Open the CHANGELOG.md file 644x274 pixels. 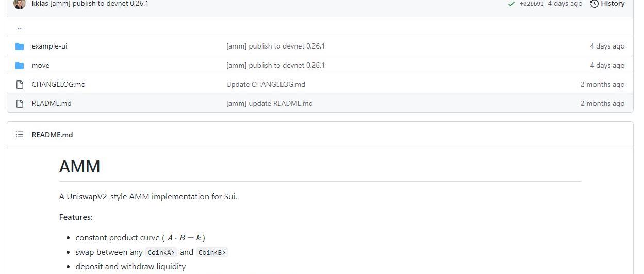click(58, 85)
